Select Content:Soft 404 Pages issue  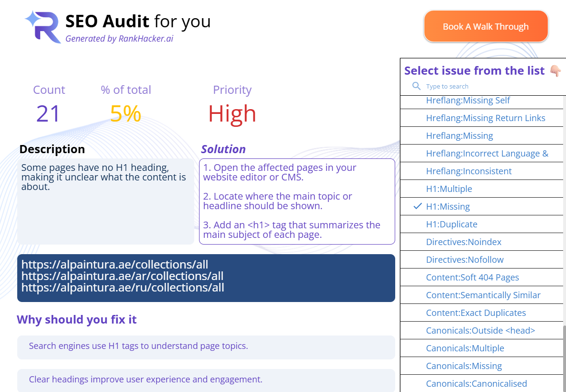pyautogui.click(x=472, y=278)
